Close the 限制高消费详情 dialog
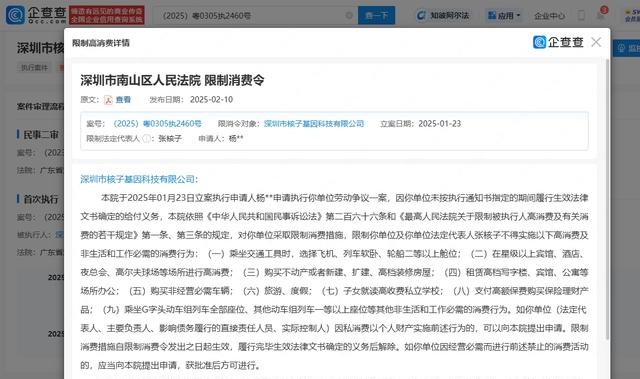The image size is (640, 379). [x=596, y=42]
